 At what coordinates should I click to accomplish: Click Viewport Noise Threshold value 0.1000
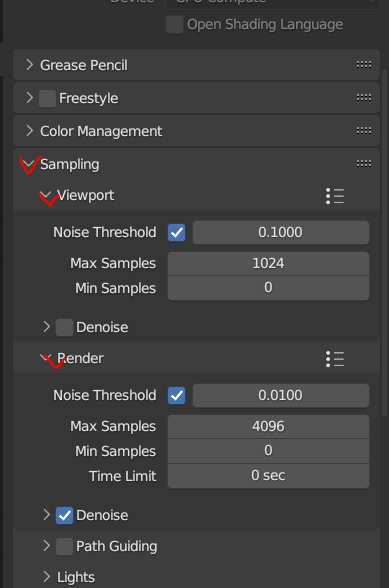point(281,232)
